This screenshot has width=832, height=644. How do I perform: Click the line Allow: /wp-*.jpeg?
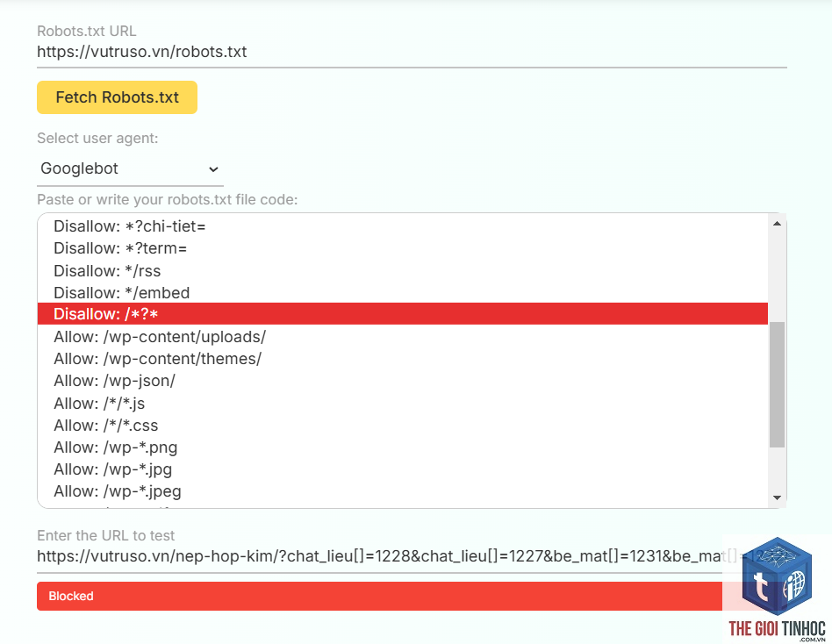point(118,491)
